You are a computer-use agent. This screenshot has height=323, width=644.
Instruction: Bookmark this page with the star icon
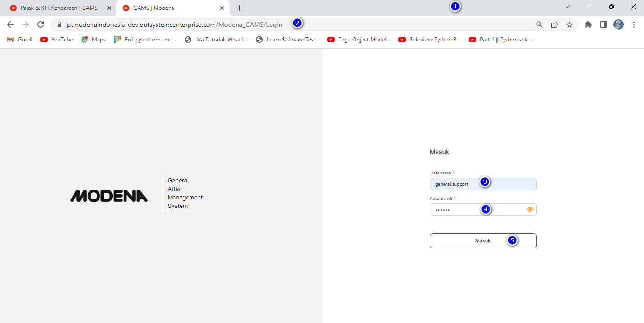570,25
